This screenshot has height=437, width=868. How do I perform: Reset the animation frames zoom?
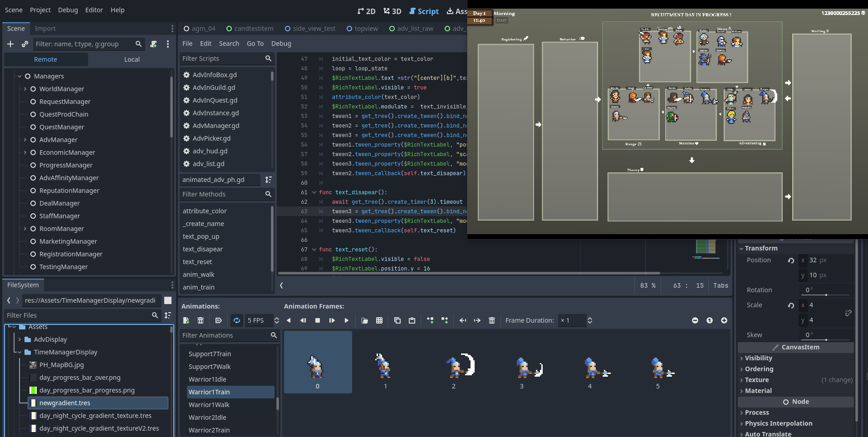710,320
